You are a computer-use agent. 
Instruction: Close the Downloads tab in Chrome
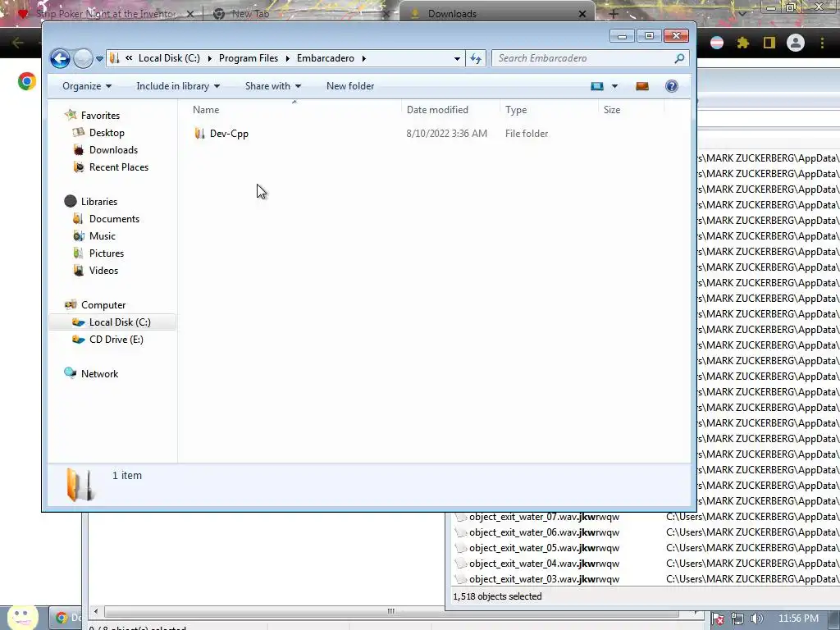coord(582,14)
